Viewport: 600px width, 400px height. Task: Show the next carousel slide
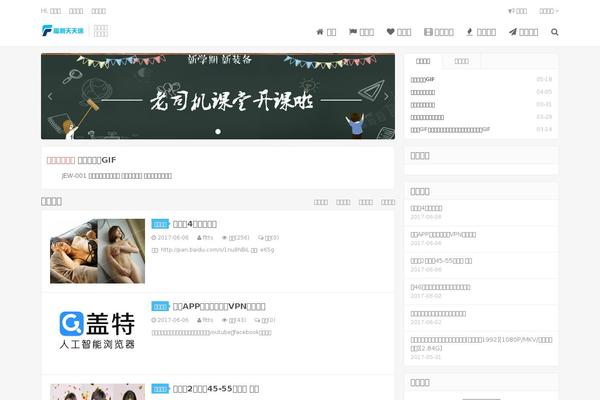coord(386,96)
